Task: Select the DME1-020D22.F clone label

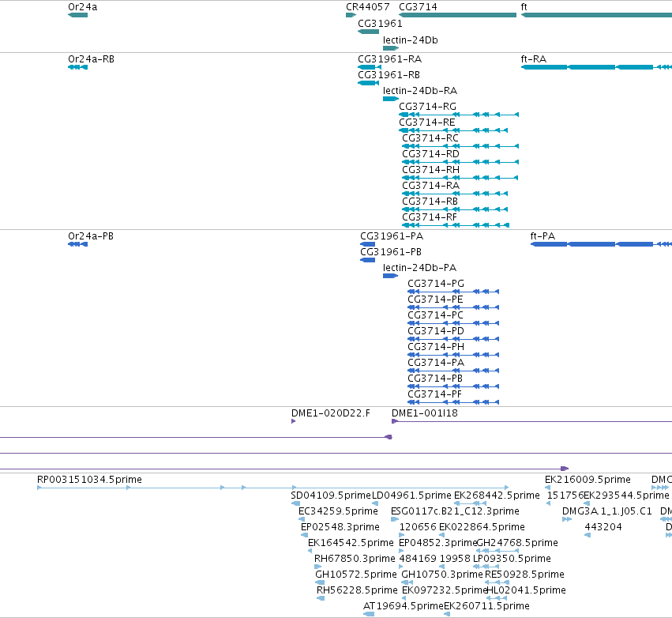Action: pos(330,413)
